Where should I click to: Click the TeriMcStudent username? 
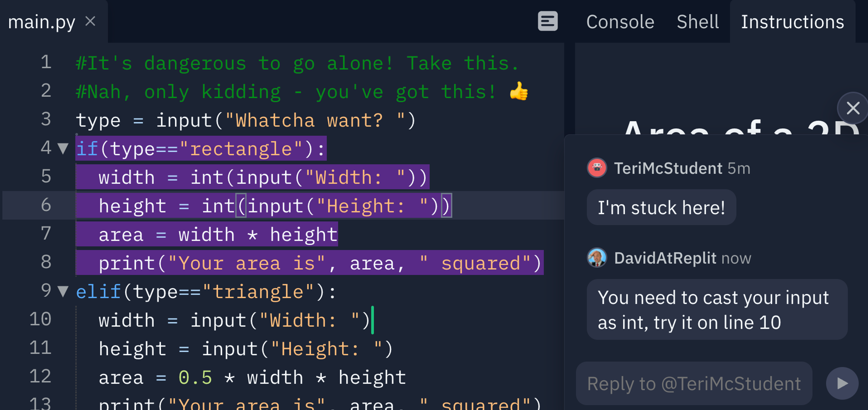pos(668,168)
